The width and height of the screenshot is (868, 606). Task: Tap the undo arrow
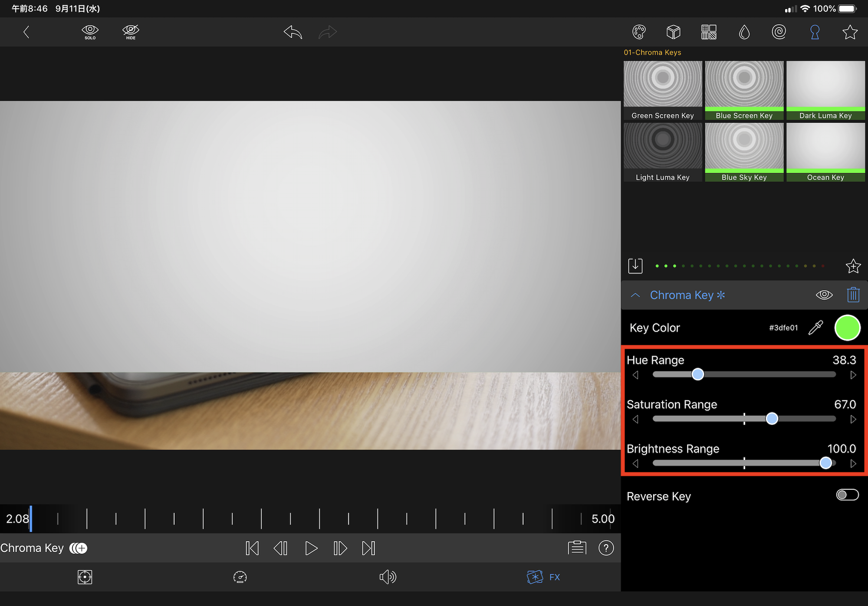(293, 32)
